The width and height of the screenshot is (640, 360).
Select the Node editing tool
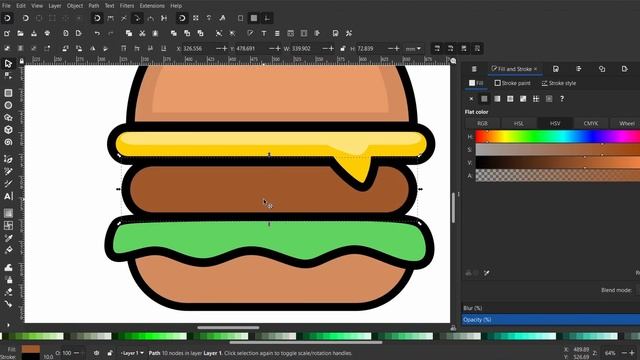pos(8,76)
